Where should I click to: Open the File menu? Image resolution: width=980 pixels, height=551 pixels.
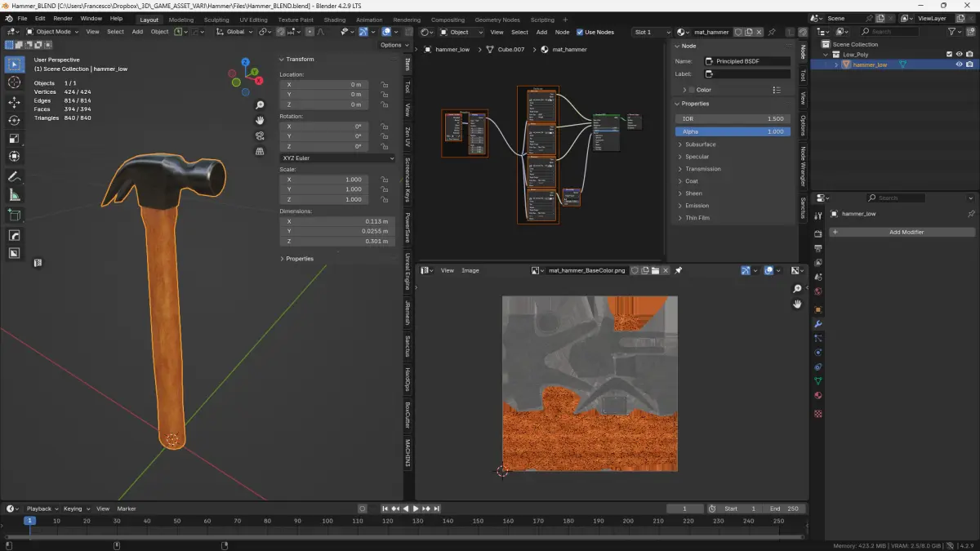coord(21,18)
